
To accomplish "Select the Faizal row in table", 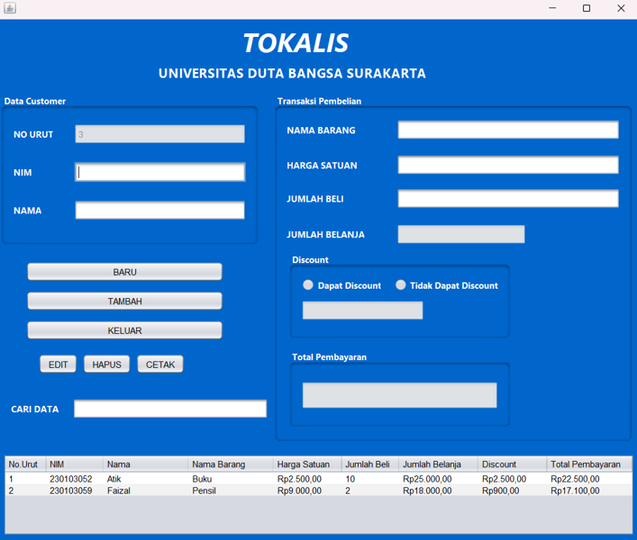I will (x=318, y=490).
